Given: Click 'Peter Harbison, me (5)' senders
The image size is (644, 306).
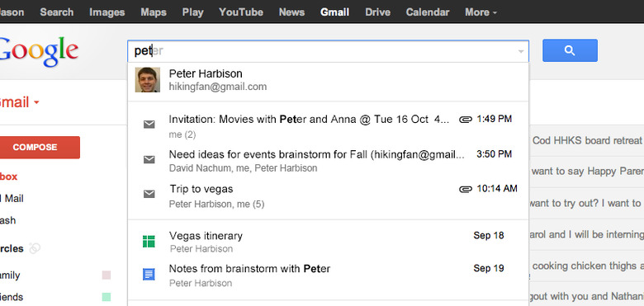Looking at the screenshot, I should [217, 204].
